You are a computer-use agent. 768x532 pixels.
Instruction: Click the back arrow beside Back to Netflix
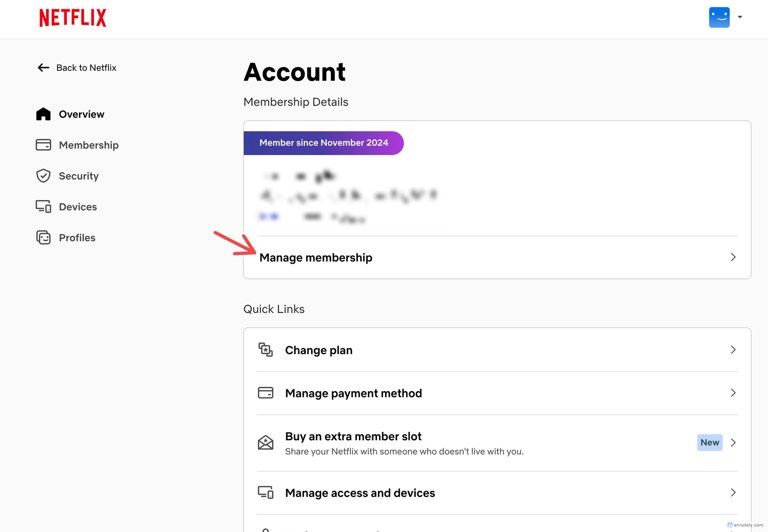click(43, 67)
